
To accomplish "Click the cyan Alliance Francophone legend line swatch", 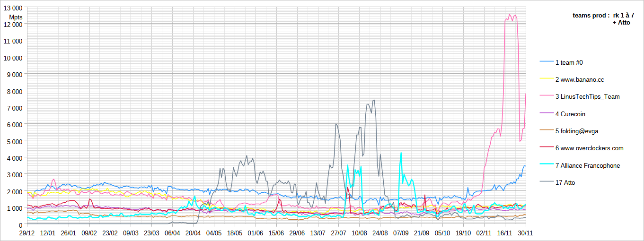I will tap(547, 165).
